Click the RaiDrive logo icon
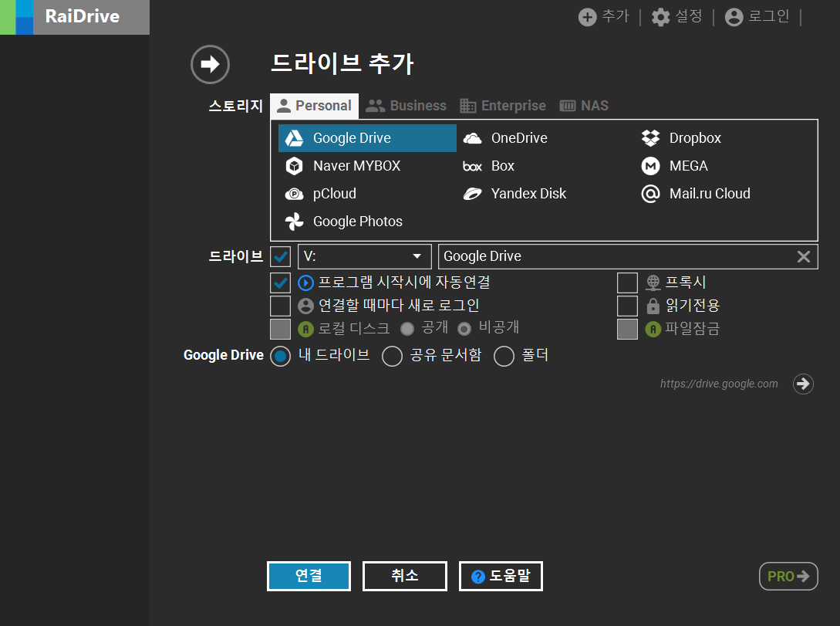Viewport: 840px width, 626px height. pyautogui.click(x=17, y=17)
